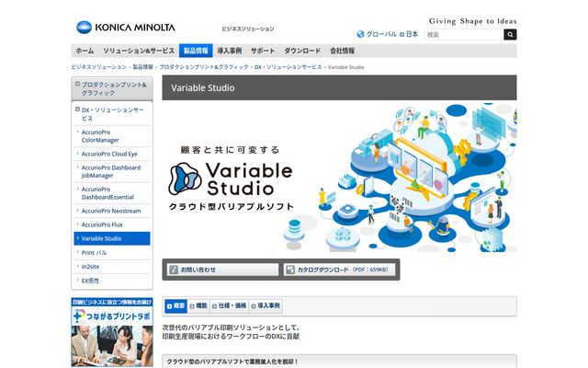Switch to the 導入事例 content tab
The width and height of the screenshot is (588, 368).
(x=266, y=306)
